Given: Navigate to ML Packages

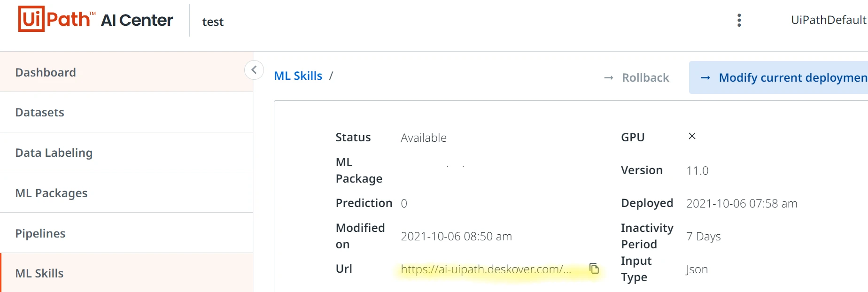Looking at the screenshot, I should click(127, 193).
